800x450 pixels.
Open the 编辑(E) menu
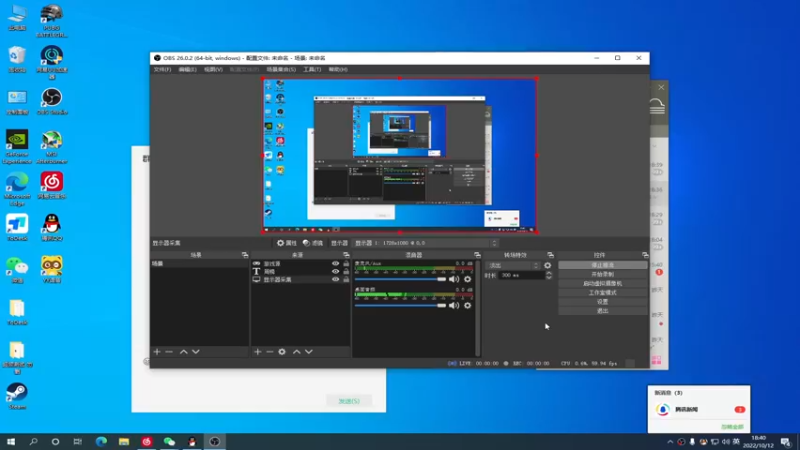click(187, 69)
